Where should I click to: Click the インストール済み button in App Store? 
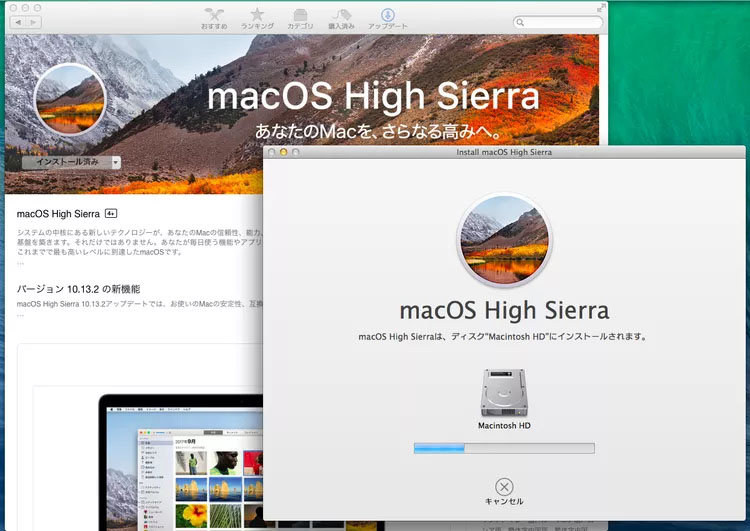[66, 162]
